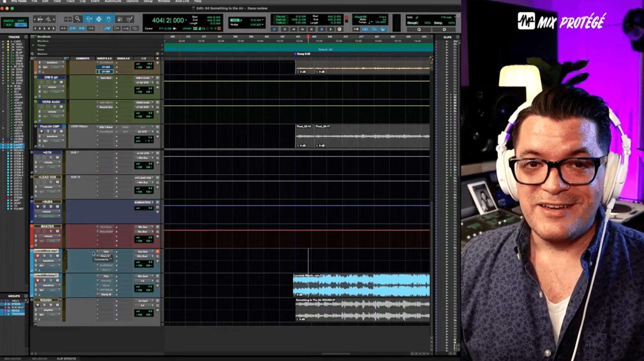Toggle Tab to Transients button
The width and height of the screenshot is (644, 361).
64,28
